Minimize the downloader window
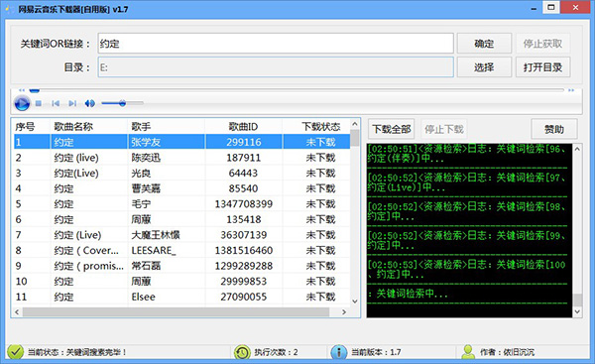The image size is (595, 364). pyautogui.click(x=534, y=8)
